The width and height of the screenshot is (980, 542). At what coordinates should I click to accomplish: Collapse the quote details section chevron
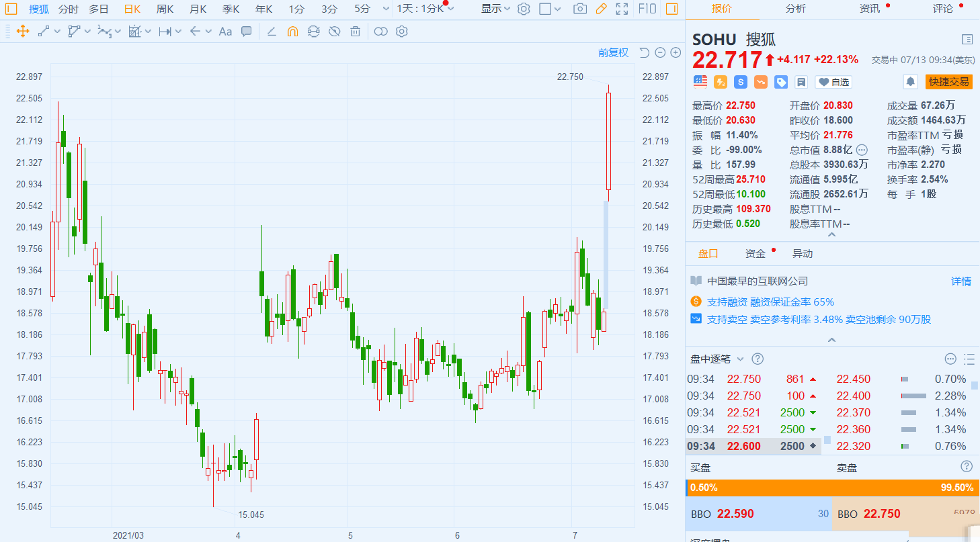pyautogui.click(x=832, y=234)
